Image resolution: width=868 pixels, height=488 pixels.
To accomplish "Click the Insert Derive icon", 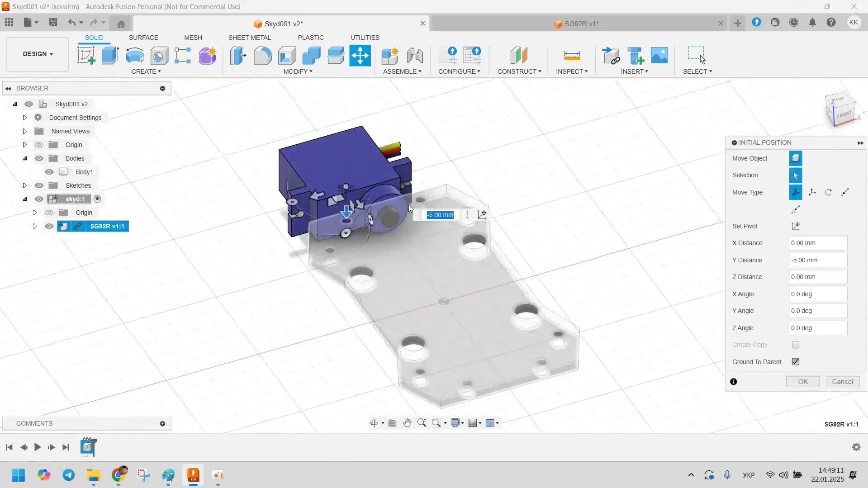I will pos(611,56).
